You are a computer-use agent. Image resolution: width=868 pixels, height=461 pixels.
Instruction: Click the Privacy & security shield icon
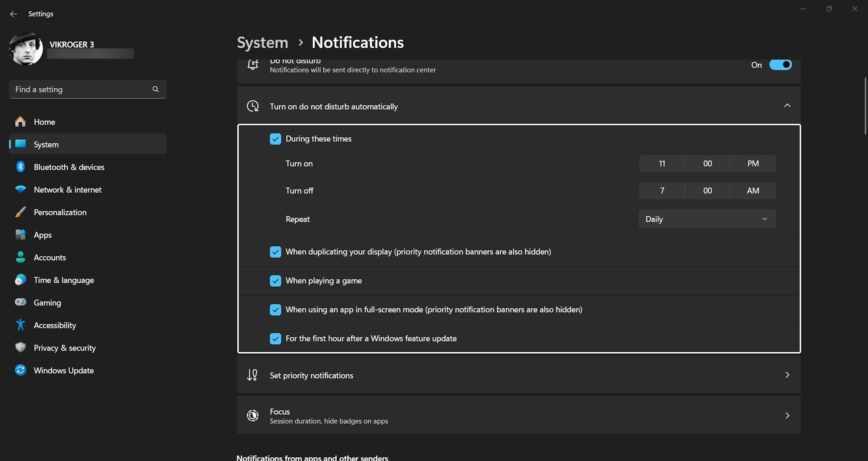pyautogui.click(x=21, y=347)
